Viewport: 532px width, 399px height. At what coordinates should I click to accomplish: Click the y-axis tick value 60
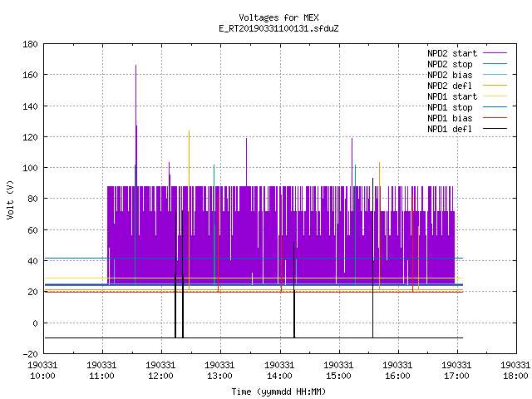32,230
